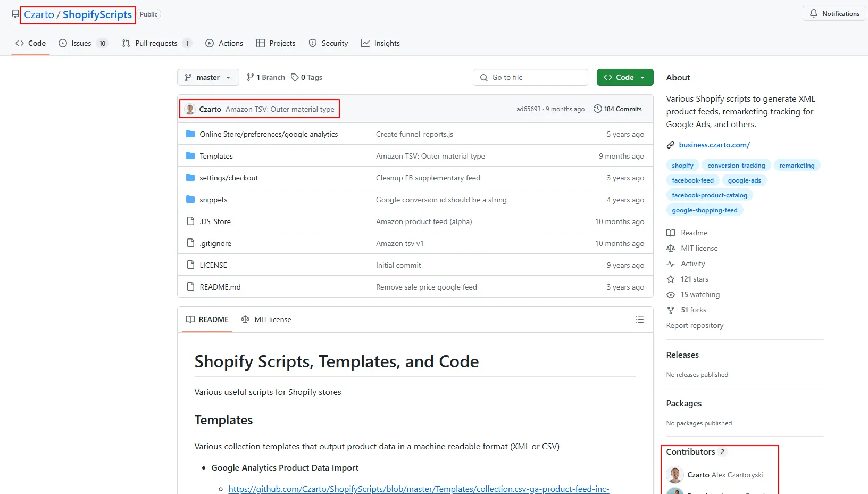Open the settings/checkout folder

229,178
